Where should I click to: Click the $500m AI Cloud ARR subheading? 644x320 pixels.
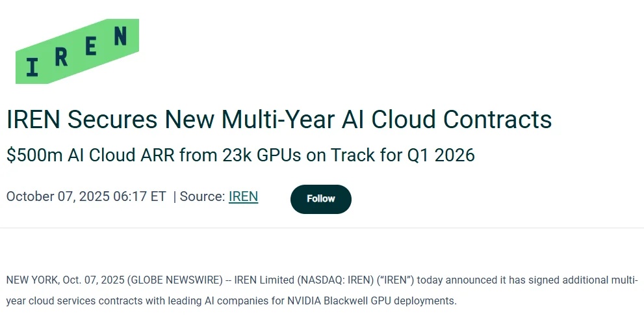pyautogui.click(x=240, y=155)
